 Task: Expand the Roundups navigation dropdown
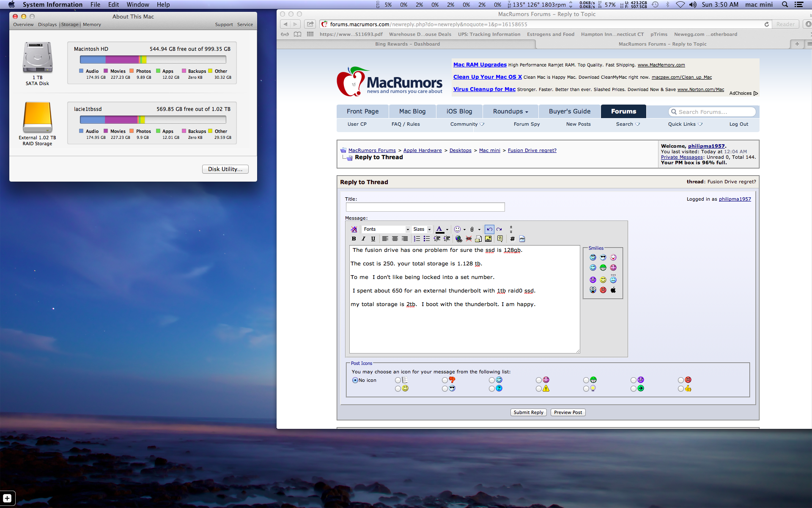click(510, 111)
